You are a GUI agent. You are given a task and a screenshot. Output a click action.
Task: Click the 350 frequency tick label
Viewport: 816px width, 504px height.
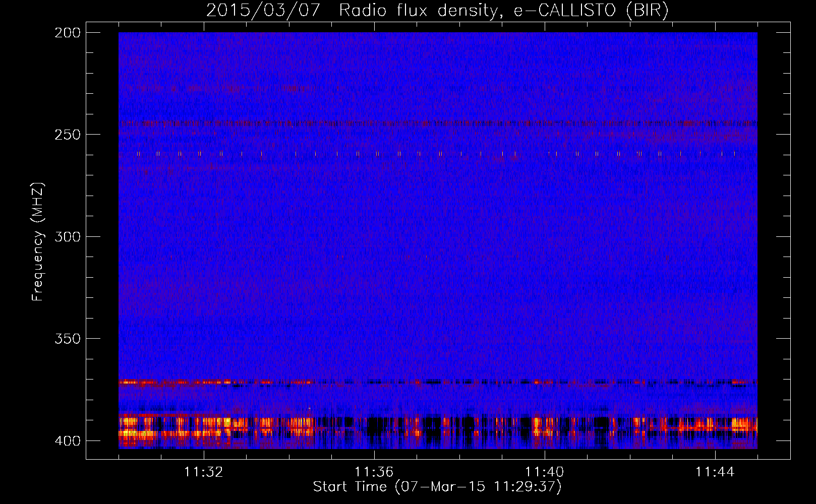67,339
